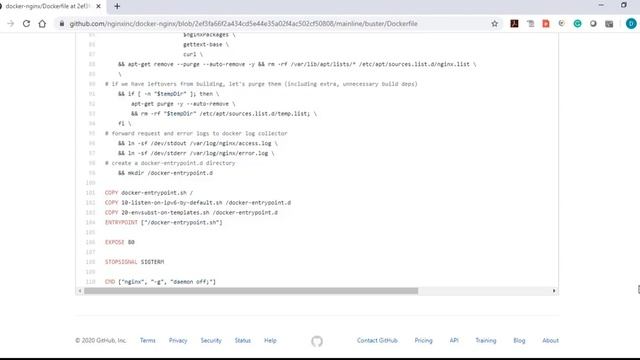Open Contact GitHub footer link
Screen dimensions: 640x360
click(377, 340)
